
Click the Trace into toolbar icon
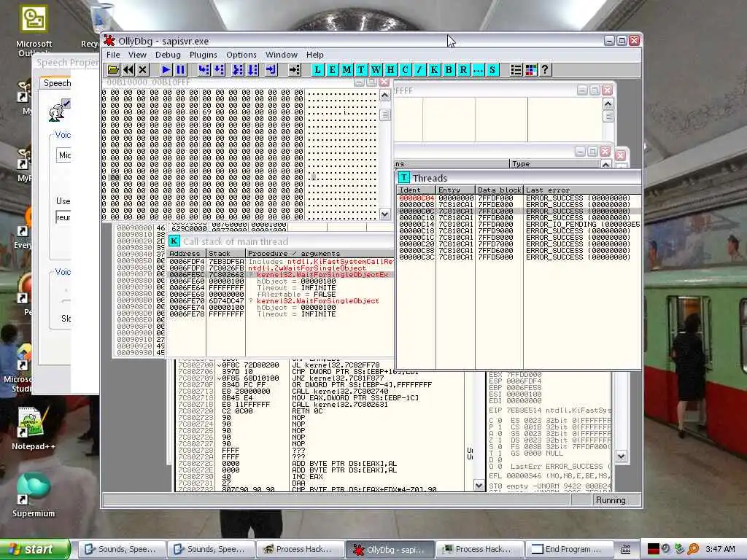(238, 70)
